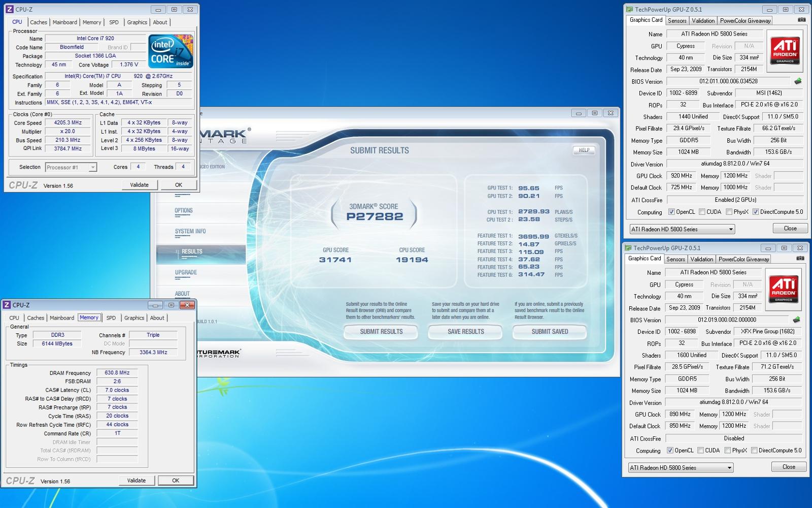The image size is (812, 508).
Task: Click the NB Frequency 3364.3 MHz value
Action: (153, 352)
